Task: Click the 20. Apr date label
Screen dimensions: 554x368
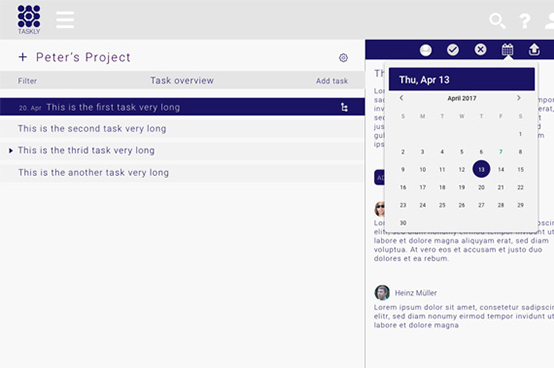Action: pos(30,108)
